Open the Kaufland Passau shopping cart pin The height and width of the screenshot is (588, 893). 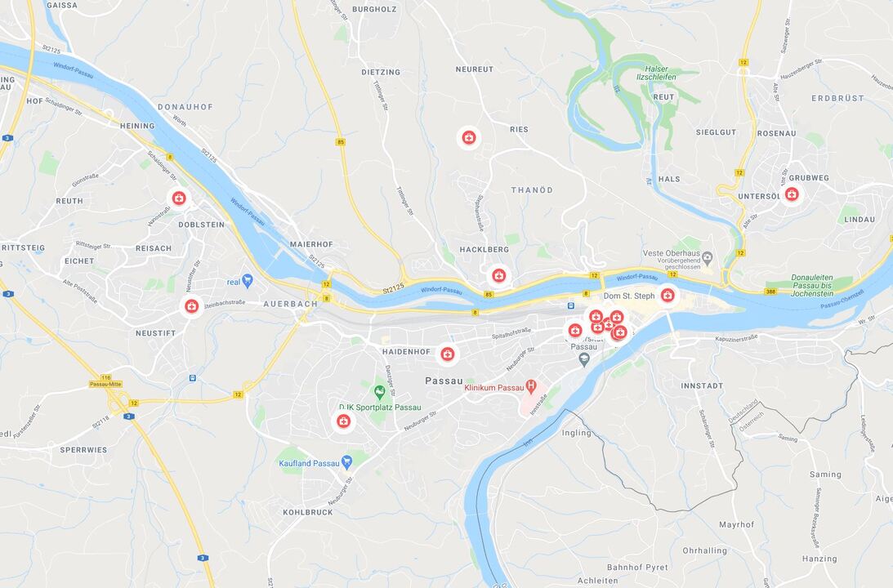[x=346, y=461]
